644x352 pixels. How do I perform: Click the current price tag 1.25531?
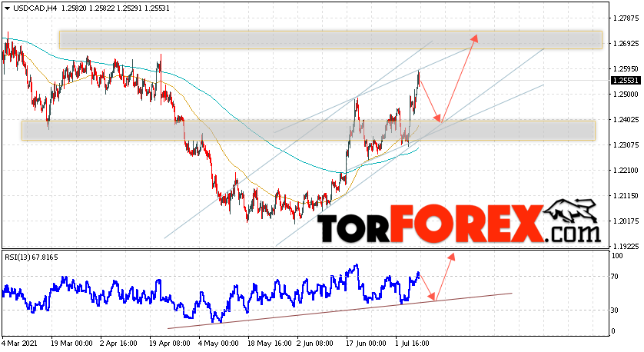pos(626,81)
